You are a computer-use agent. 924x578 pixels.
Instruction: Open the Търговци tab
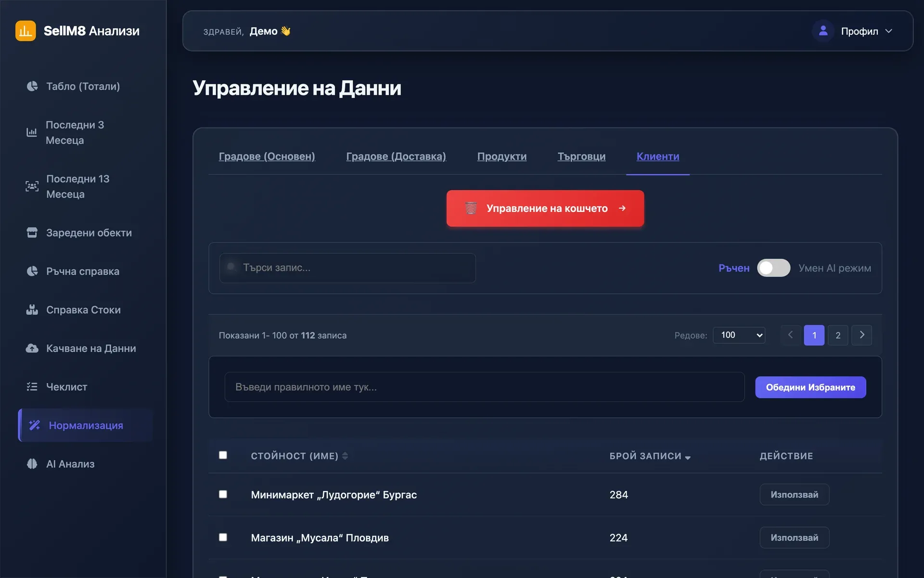click(581, 157)
